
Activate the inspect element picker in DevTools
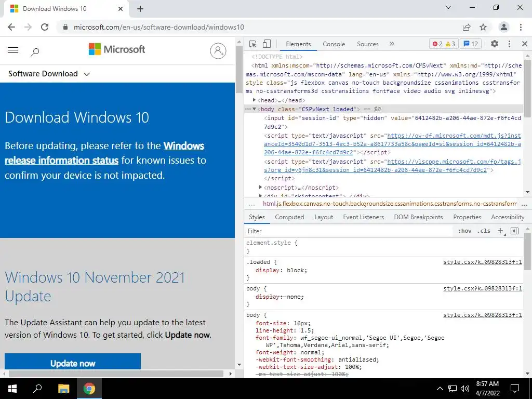[x=252, y=44]
